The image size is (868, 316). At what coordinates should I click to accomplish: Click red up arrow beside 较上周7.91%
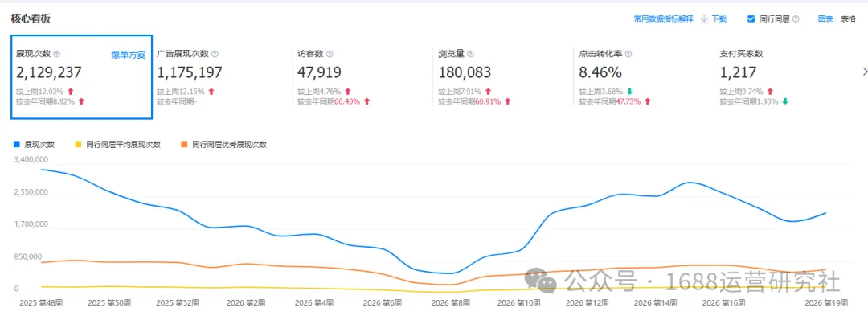(489, 92)
